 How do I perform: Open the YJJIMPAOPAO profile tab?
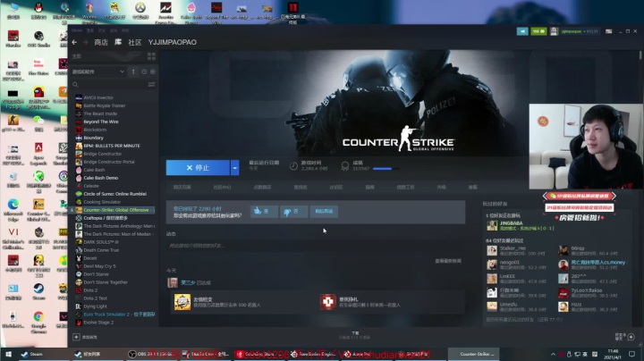pos(172,42)
